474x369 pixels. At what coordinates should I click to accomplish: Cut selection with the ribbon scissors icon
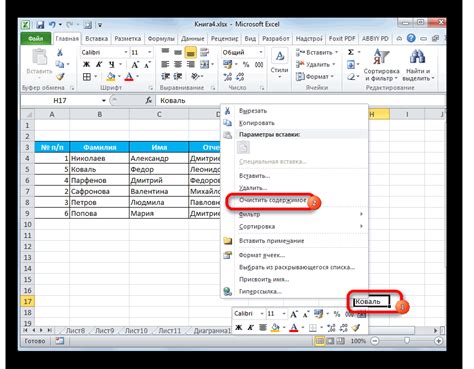60,52
